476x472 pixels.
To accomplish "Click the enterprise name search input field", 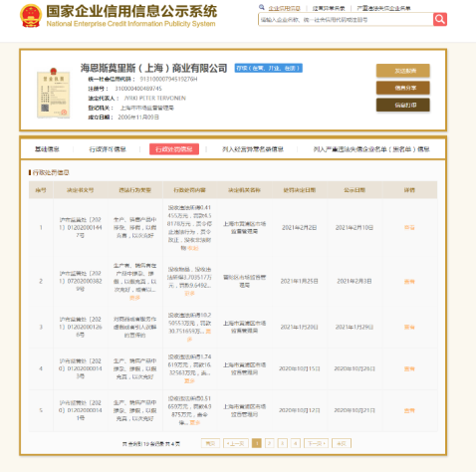I will coord(346,20).
